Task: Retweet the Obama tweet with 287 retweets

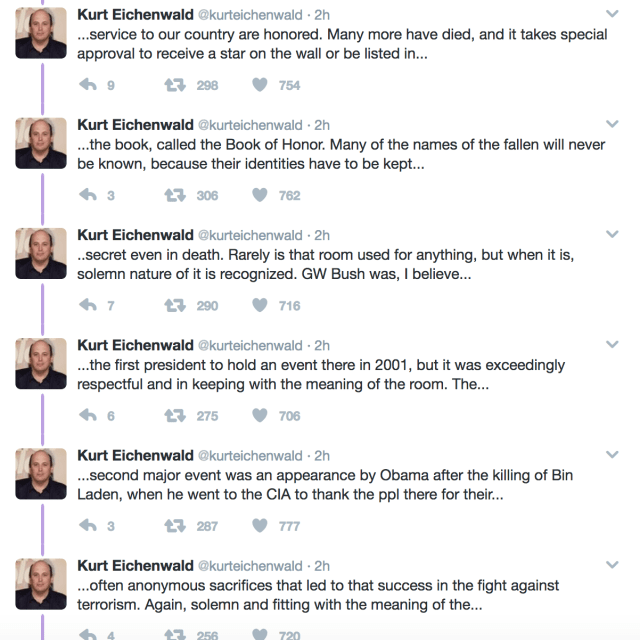Action: pos(174,525)
